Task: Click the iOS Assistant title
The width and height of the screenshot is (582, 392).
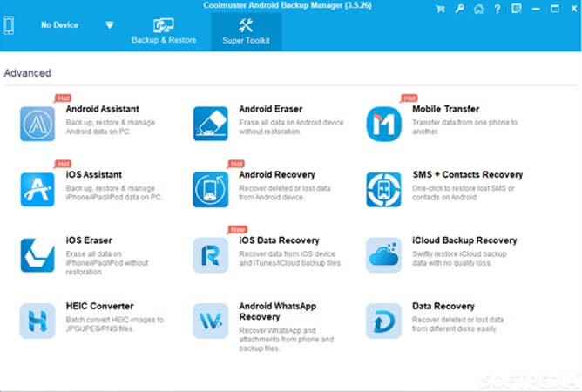Action: click(94, 175)
